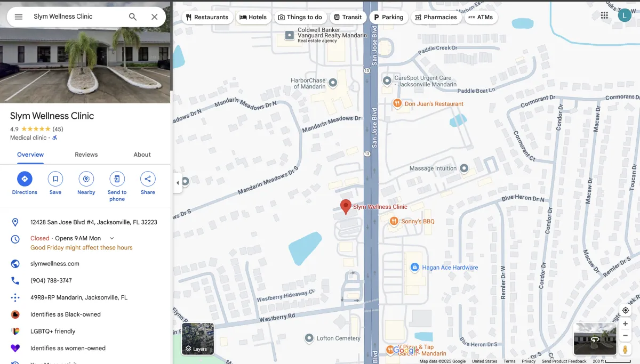This screenshot has height=364, width=640.
Task: Clear the search with the X icon
Action: (x=155, y=17)
